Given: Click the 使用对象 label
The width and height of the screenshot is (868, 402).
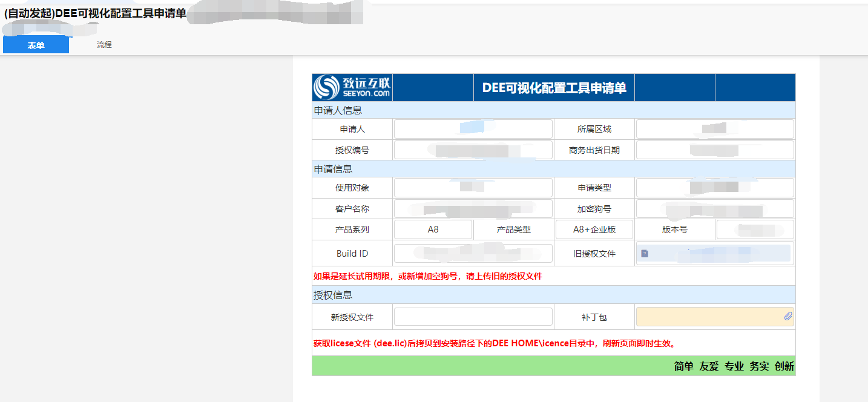Looking at the screenshot, I should click(352, 188).
